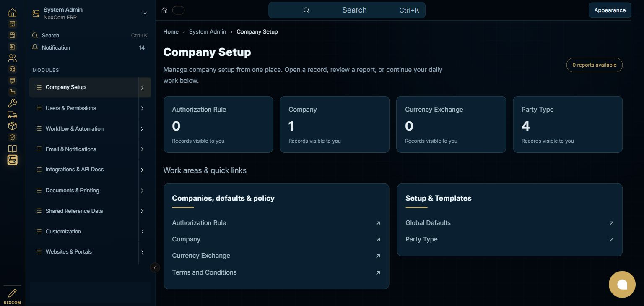The image size is (644, 306).
Task: Select the package cube icon in the left rail
Action: tap(13, 126)
